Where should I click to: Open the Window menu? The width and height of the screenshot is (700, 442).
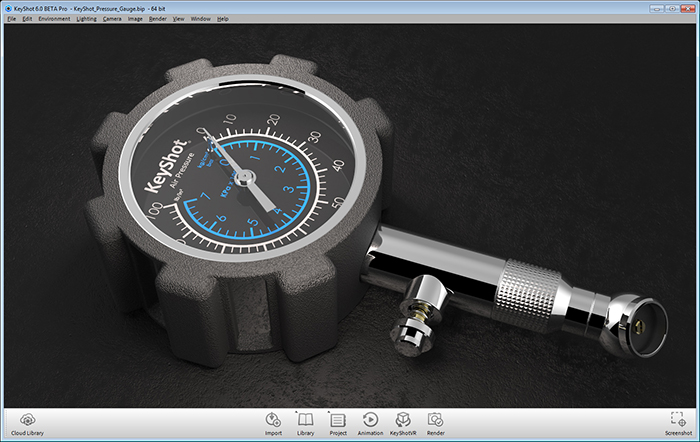point(200,19)
